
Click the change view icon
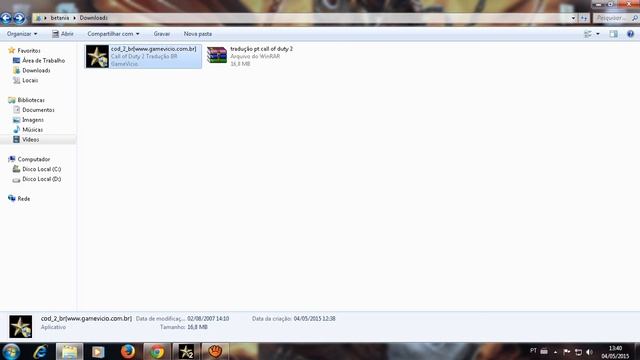click(x=588, y=34)
